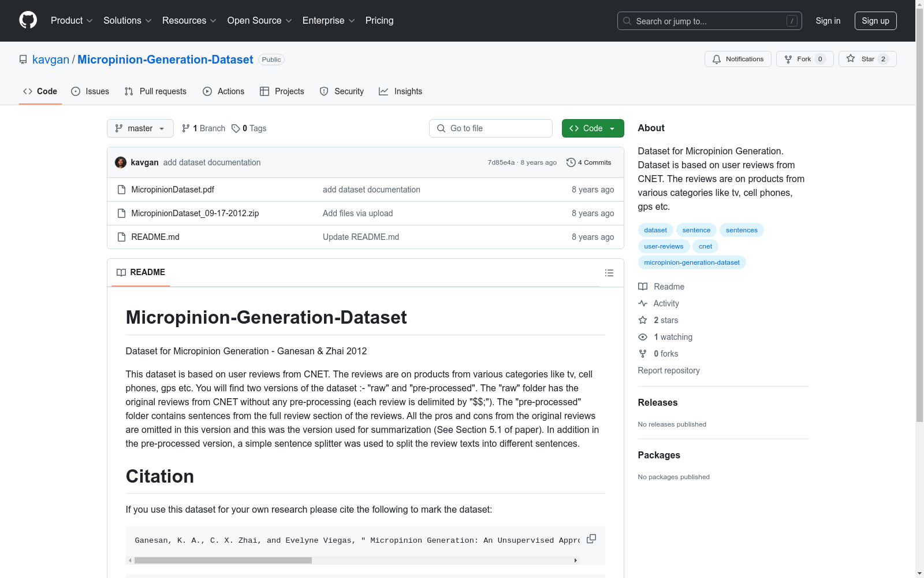Click the 'dataset' topic tag
This screenshot has width=924, height=578.
[x=655, y=230]
